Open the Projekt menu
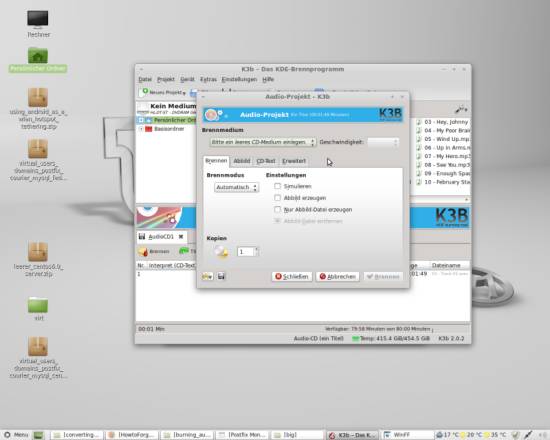 click(x=166, y=79)
